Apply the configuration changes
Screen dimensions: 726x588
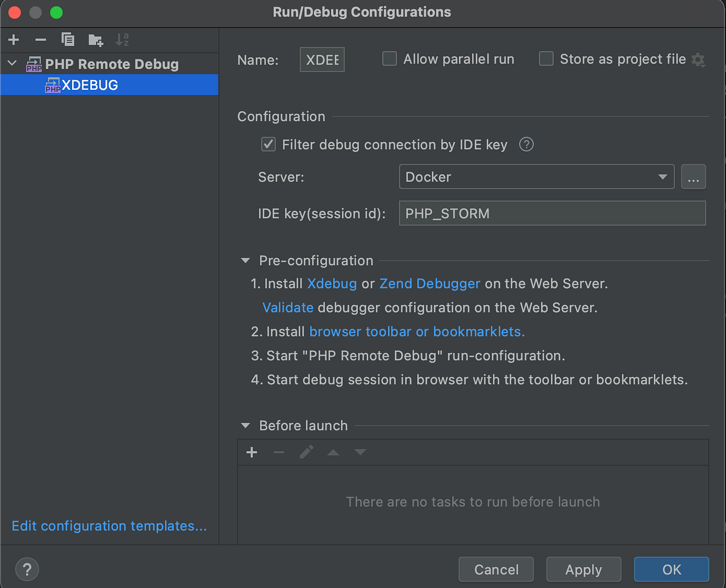click(583, 569)
